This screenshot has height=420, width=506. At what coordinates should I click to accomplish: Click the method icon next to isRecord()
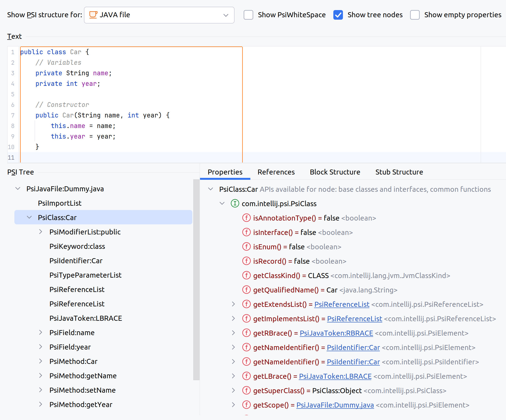click(246, 261)
